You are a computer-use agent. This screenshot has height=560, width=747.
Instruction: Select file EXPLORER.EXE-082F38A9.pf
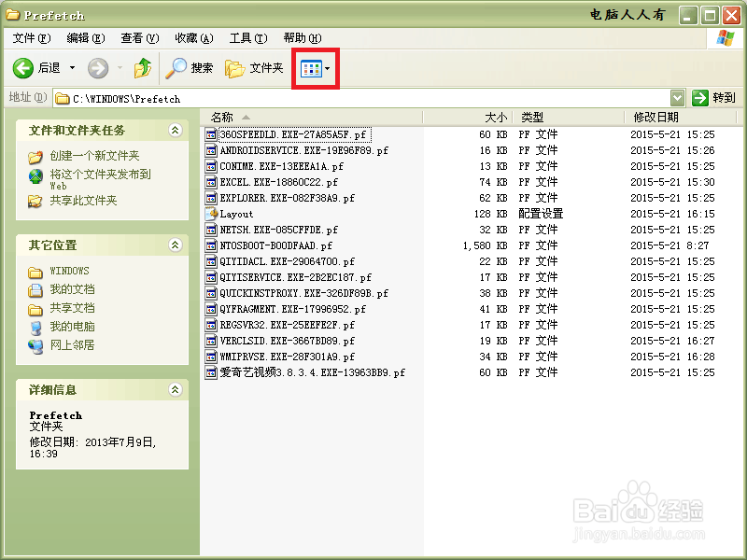[x=288, y=198]
